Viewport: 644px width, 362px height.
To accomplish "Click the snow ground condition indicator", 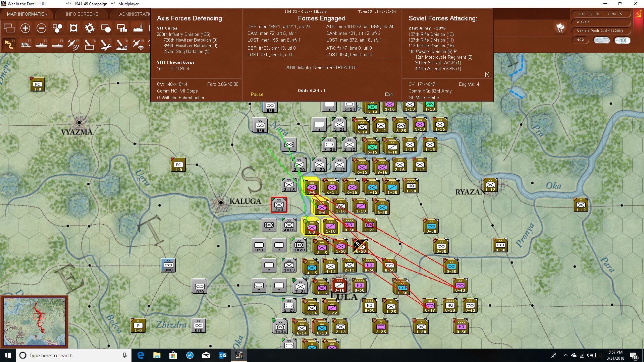I will pyautogui.click(x=602, y=40).
